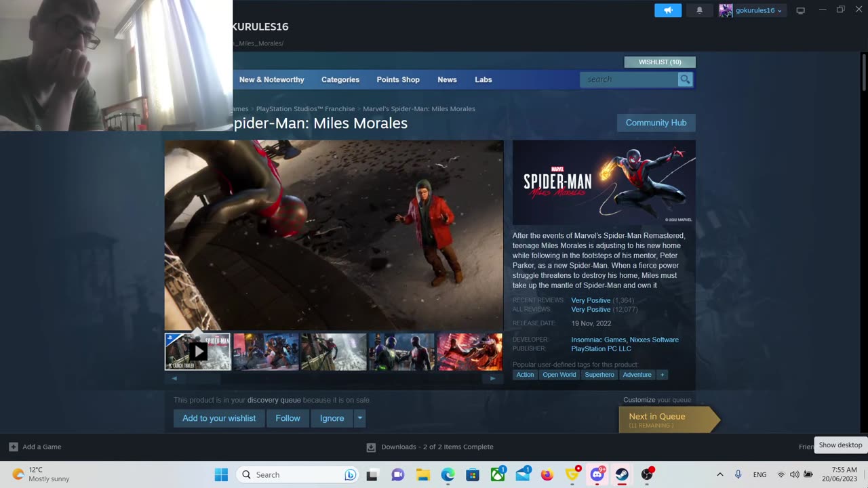
Task: Click the Bing icon in taskbar search
Action: tap(351, 474)
